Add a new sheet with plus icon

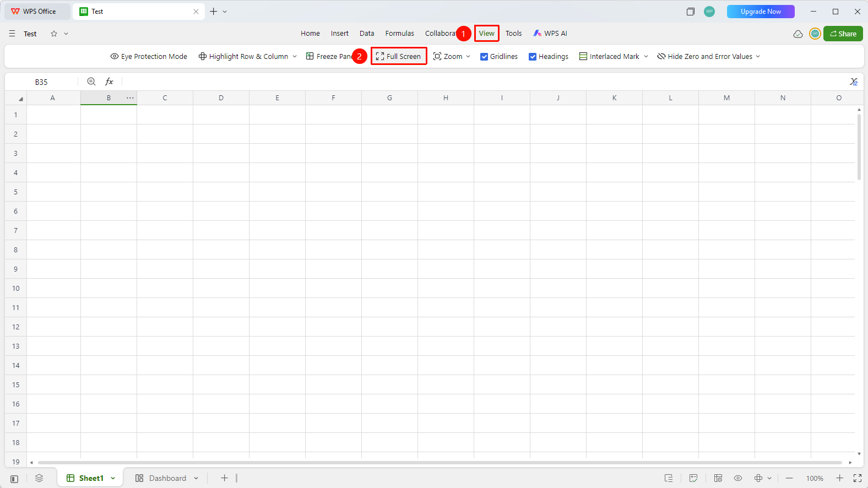(224, 478)
